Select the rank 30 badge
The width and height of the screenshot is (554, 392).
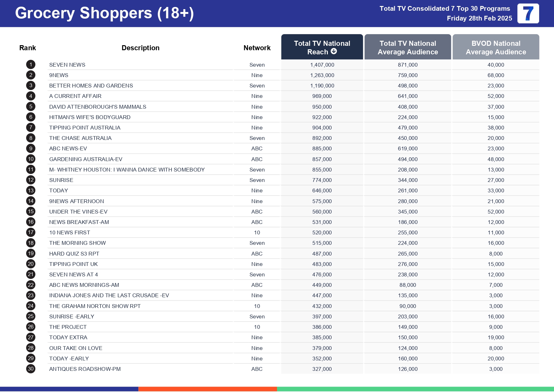[x=31, y=369]
